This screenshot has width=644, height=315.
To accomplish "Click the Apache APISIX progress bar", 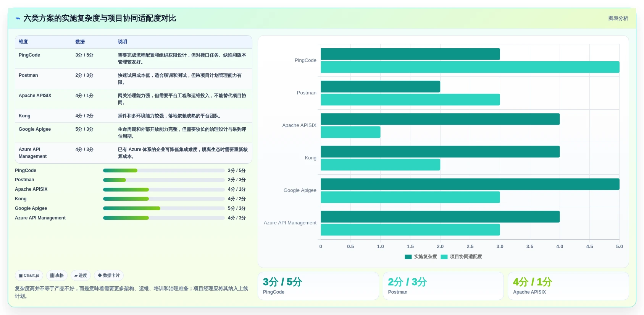I will pos(164,190).
